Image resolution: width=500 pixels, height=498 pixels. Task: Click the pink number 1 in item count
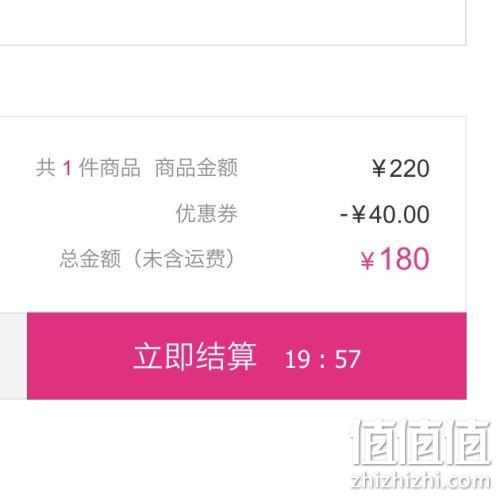coord(67,168)
